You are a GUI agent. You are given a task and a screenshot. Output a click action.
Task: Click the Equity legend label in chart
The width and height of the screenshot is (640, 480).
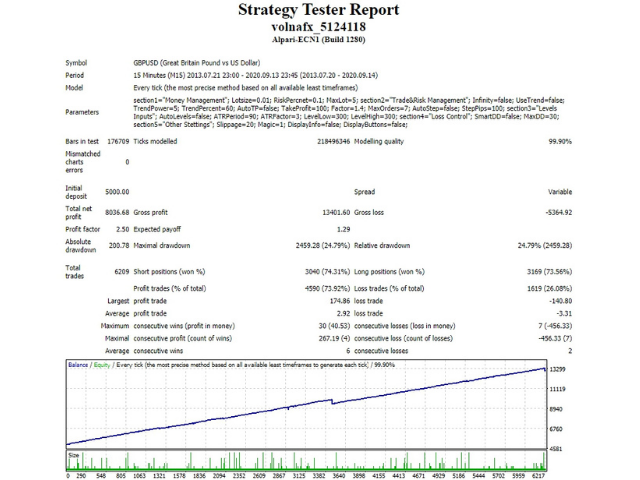coord(102,365)
